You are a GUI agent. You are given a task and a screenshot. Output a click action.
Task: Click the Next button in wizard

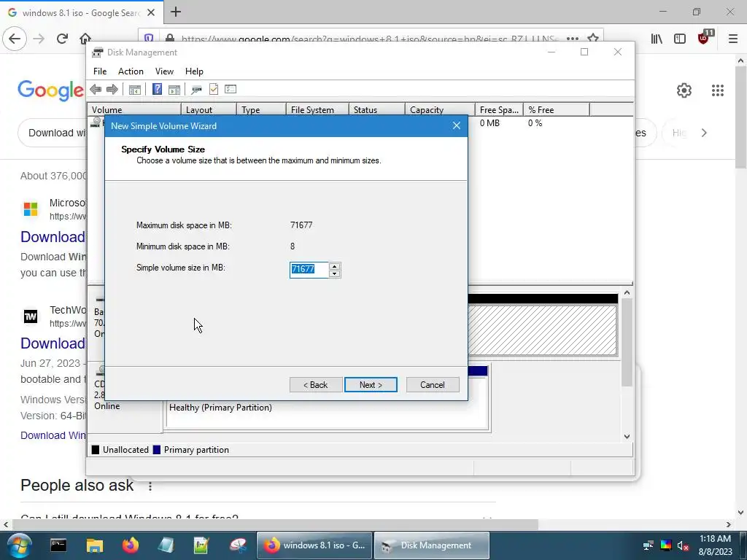(x=371, y=385)
